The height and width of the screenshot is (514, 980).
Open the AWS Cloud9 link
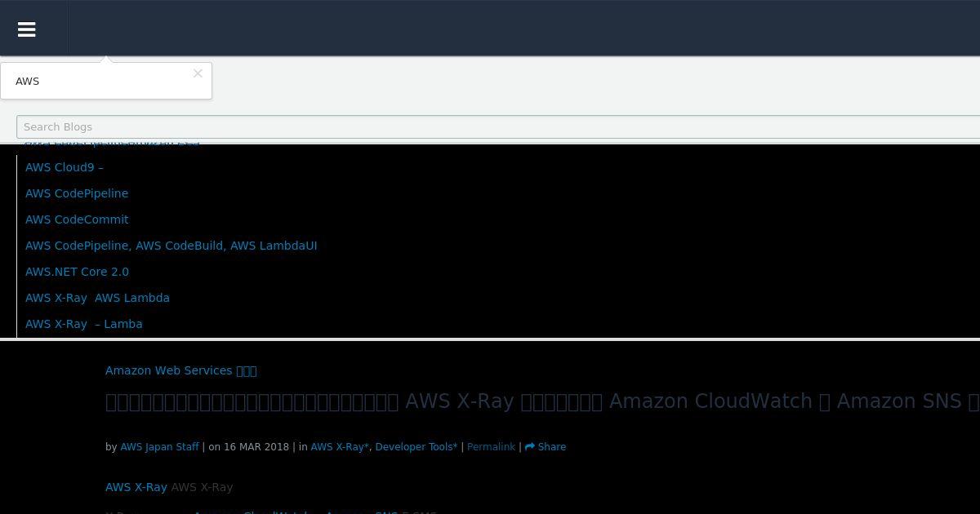[x=65, y=167]
